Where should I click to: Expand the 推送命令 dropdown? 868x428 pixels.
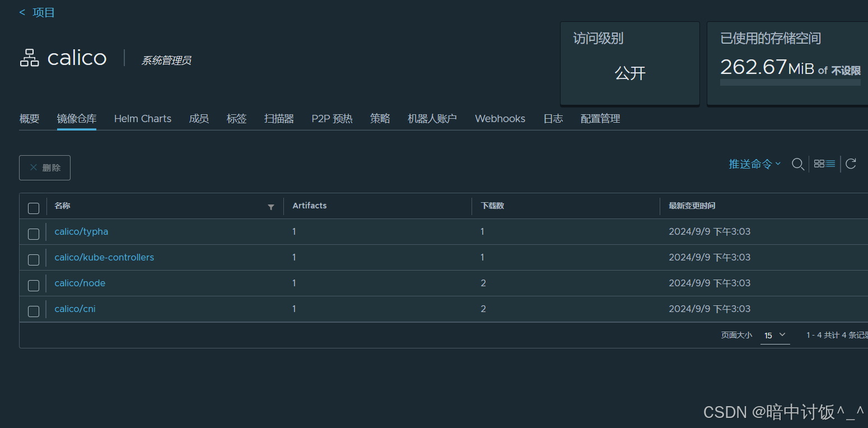[x=754, y=164]
